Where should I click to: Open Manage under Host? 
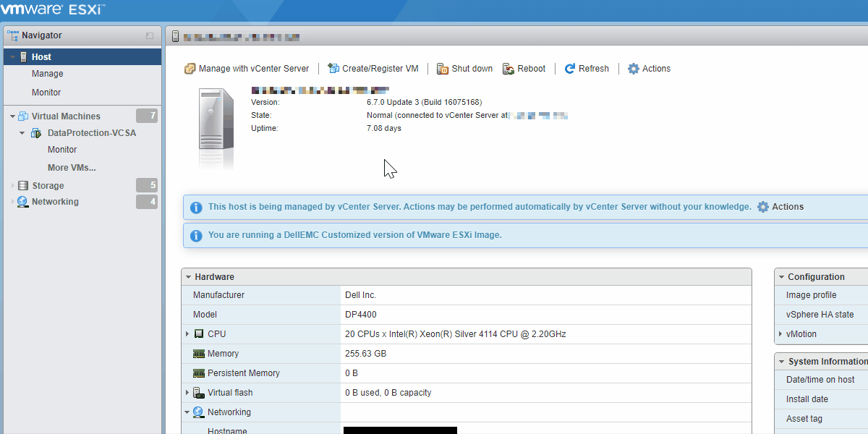pos(47,74)
